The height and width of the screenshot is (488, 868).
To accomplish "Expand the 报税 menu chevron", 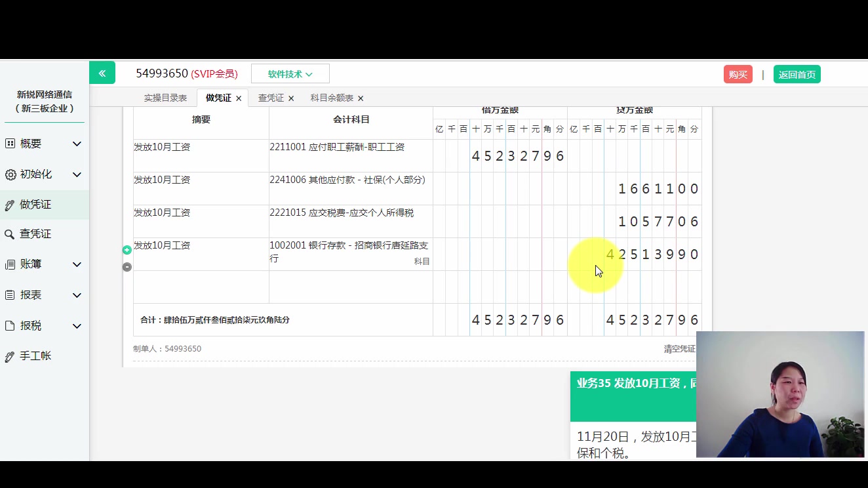I will pyautogui.click(x=77, y=325).
